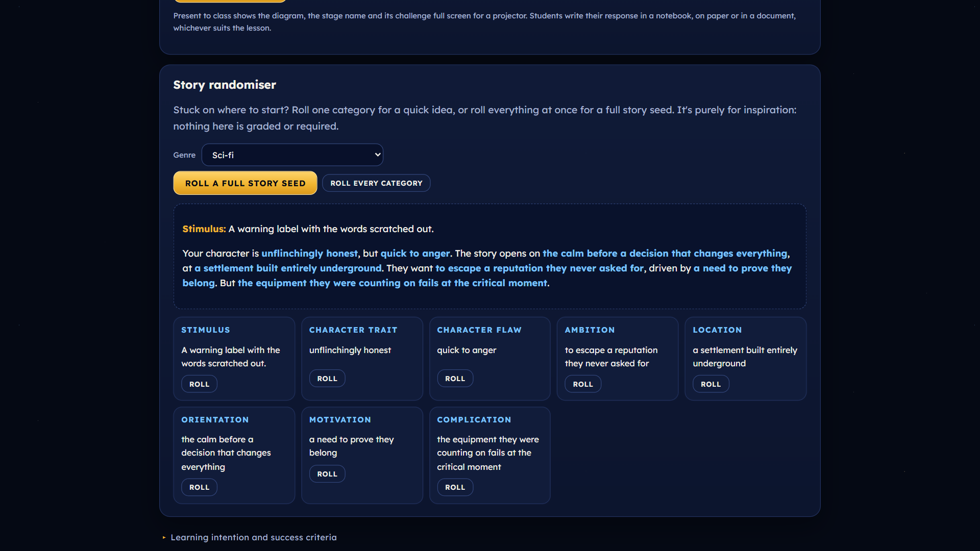The image size is (980, 551).
Task: Roll the Ambition category
Action: coord(583,384)
